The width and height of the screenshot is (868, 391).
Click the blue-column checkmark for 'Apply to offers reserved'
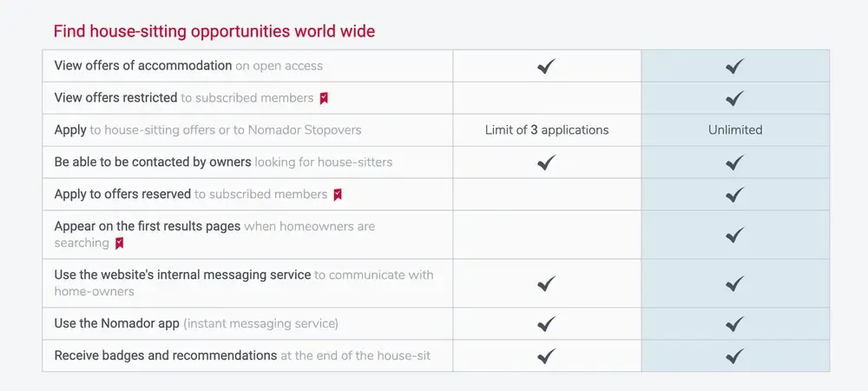click(x=735, y=195)
